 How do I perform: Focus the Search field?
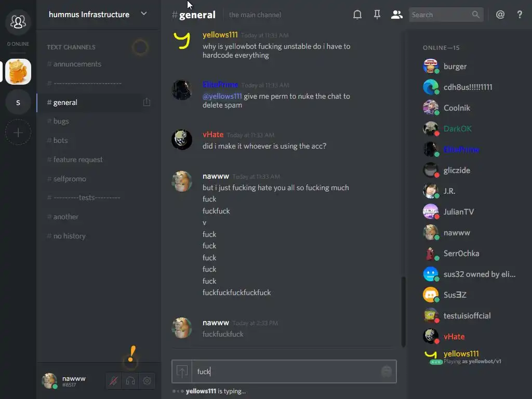click(x=441, y=15)
